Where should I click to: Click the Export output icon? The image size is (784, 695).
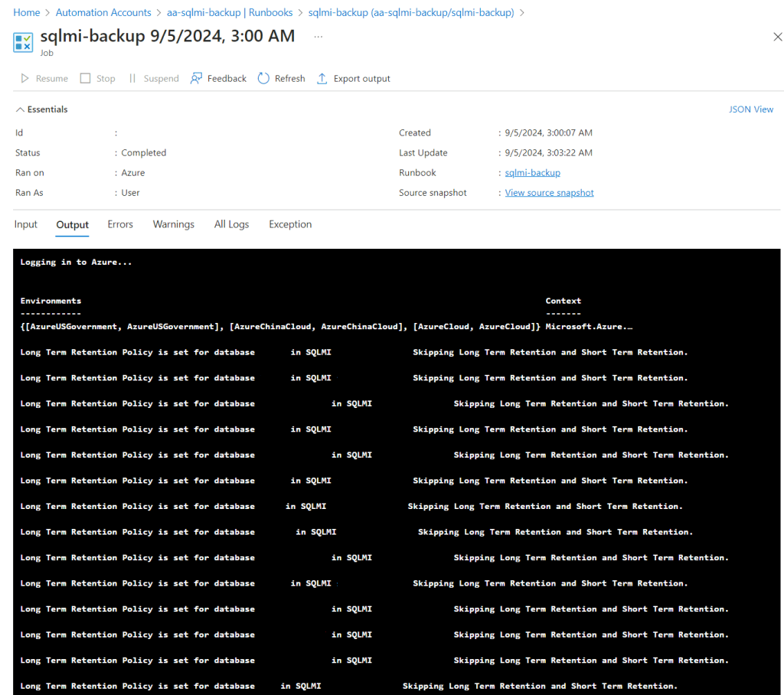point(322,79)
